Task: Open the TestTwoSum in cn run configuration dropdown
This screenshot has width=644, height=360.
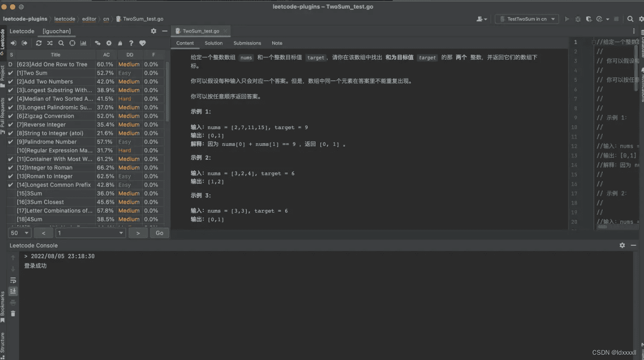Action: pyautogui.click(x=527, y=19)
